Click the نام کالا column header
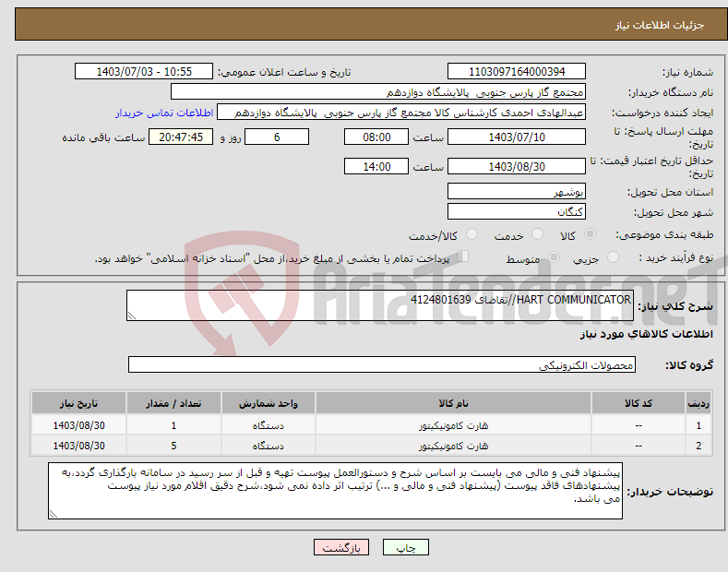Viewport: 728px width, 572px height. tap(453, 403)
